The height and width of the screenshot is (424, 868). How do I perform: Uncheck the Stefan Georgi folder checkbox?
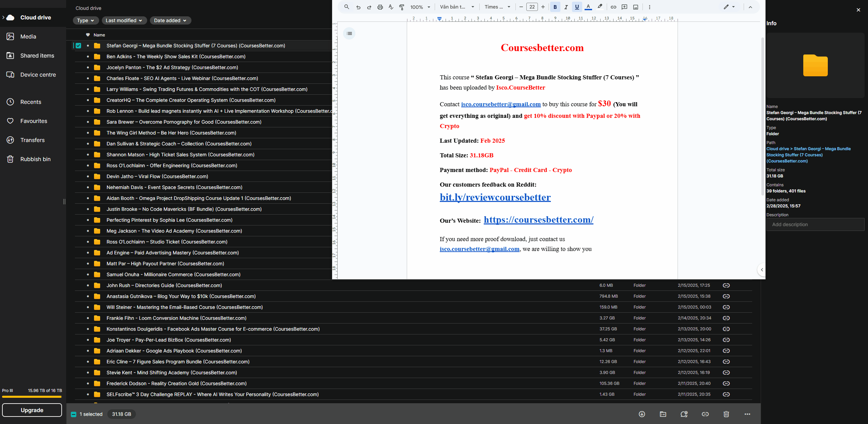(78, 46)
